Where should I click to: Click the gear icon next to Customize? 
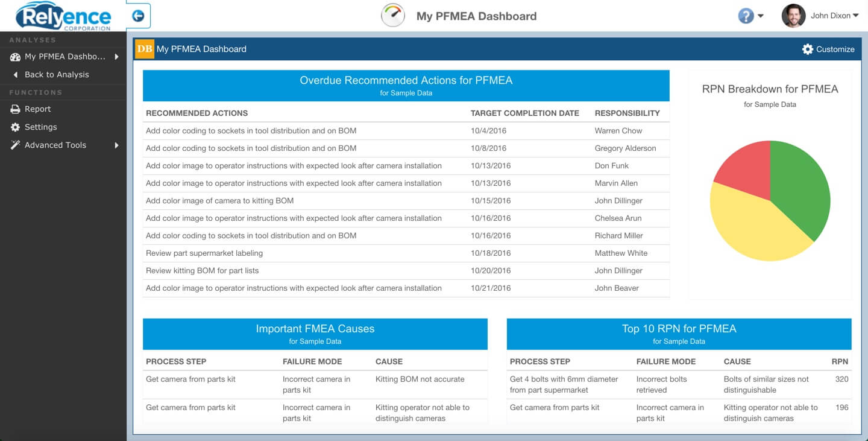[x=808, y=49]
